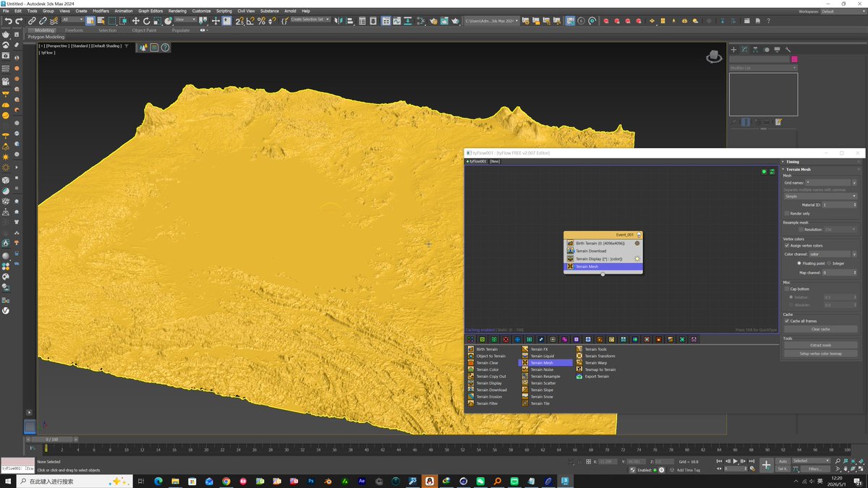868x488 pixels.
Task: Activate the Select and Move tool
Action: [x=135, y=21]
